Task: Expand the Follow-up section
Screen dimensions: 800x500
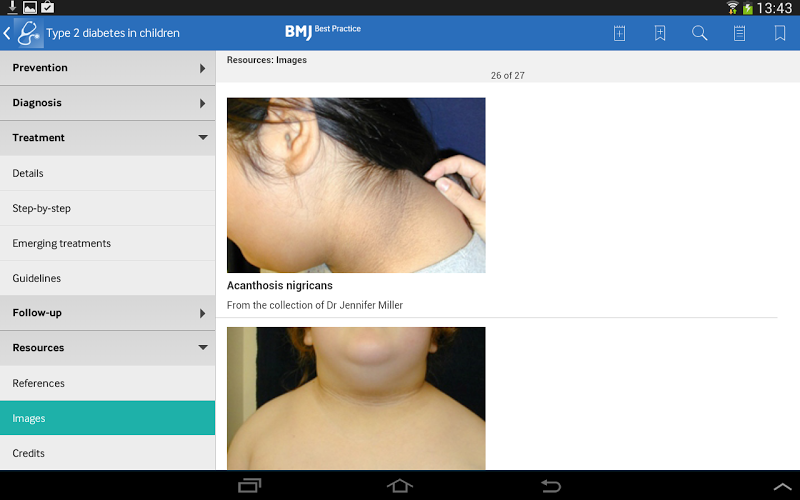Action: (108, 313)
